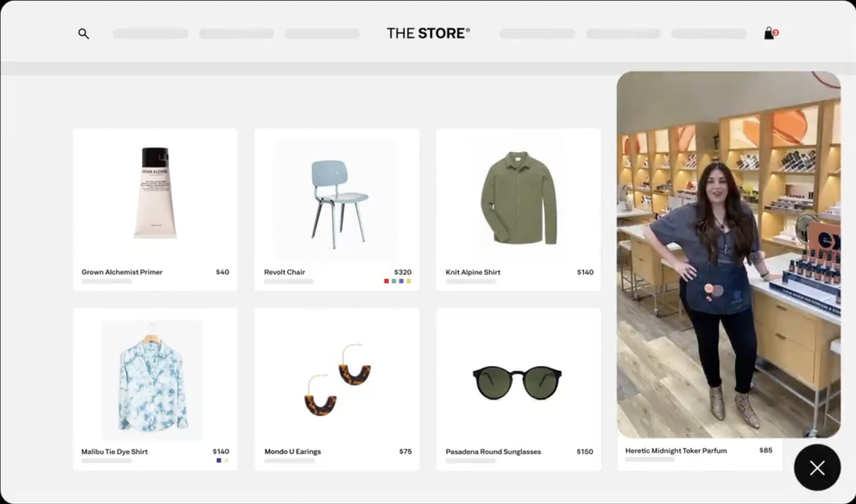Open Knit Alpine Shirt product image
The width and height of the screenshot is (856, 504).
coord(519,198)
